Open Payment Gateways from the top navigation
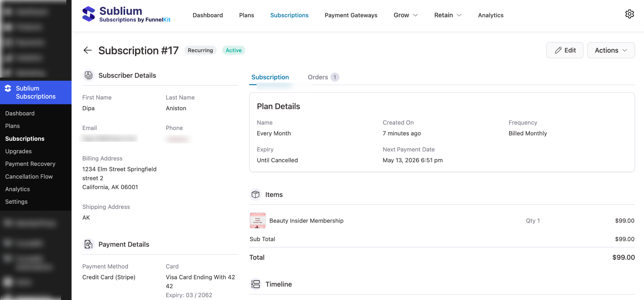644x300 pixels. [351, 15]
